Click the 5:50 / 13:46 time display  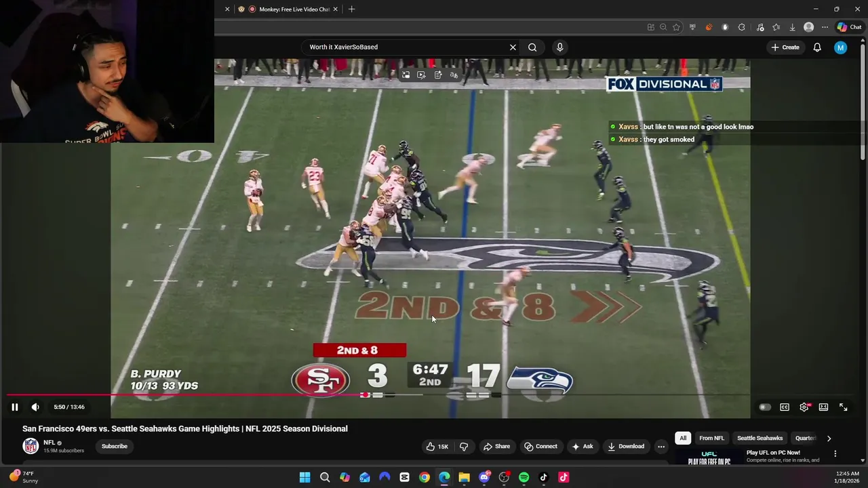69,407
